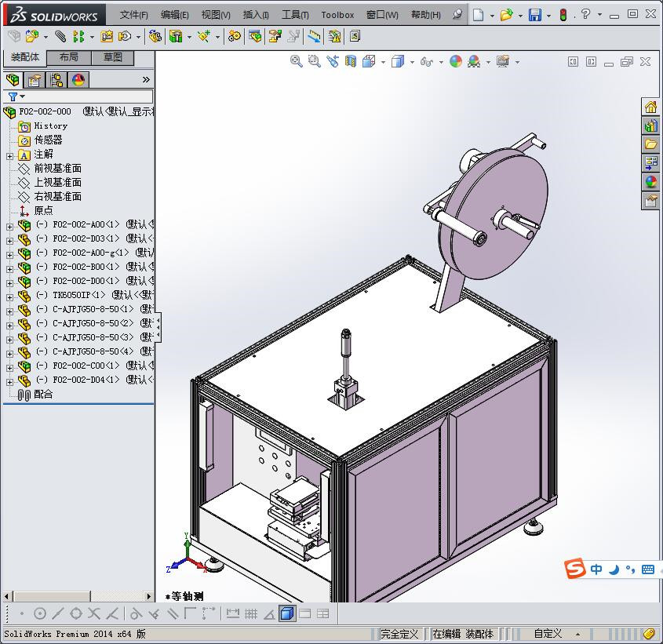
Task: Open Appearances color ball icon in task pane
Action: (x=650, y=182)
